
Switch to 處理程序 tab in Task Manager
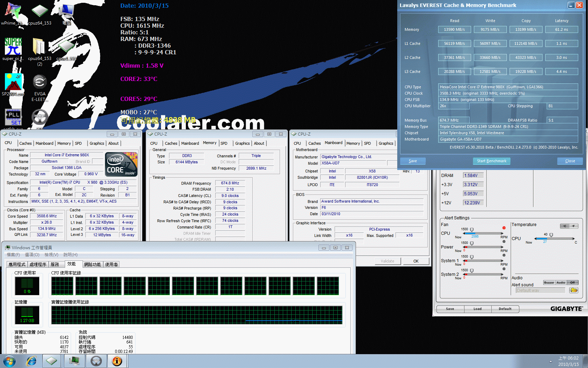click(x=38, y=264)
